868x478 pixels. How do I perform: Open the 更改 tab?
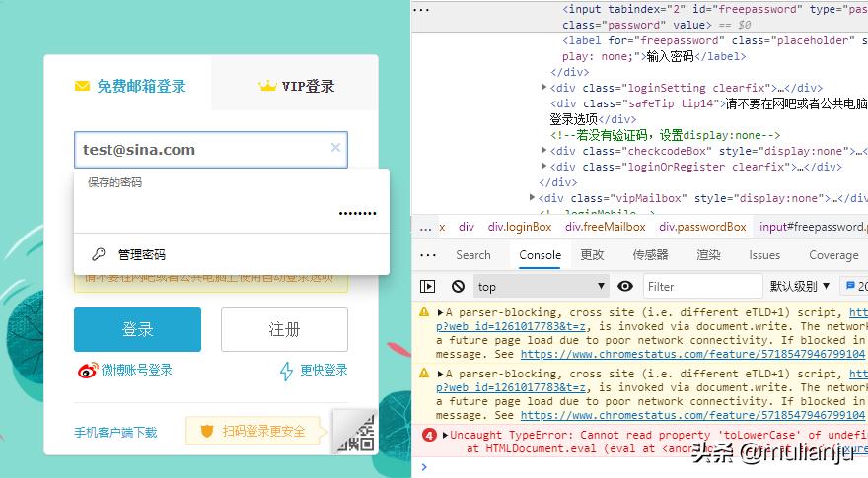[592, 255]
